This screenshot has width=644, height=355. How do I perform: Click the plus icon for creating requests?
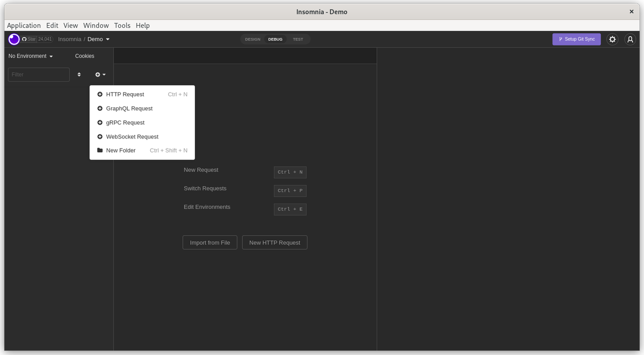click(x=98, y=74)
